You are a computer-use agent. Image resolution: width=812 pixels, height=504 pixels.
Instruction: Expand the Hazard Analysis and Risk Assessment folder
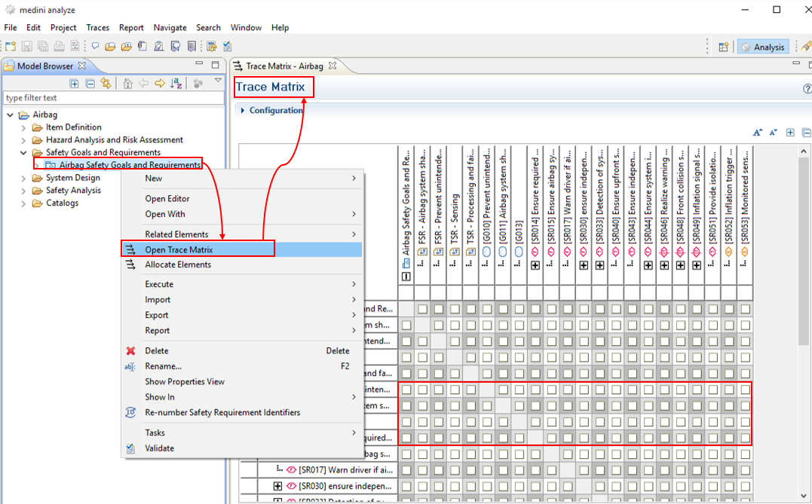tap(24, 140)
